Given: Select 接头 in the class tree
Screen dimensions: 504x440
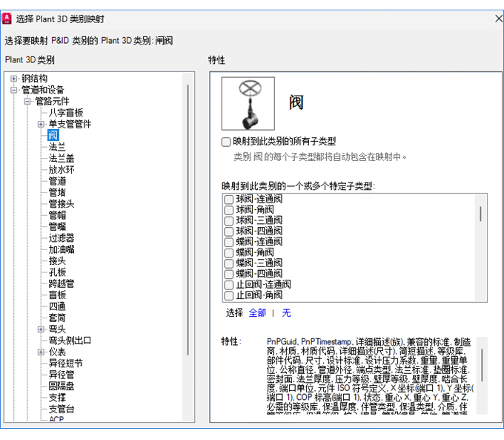Looking at the screenshot, I should pyautogui.click(x=57, y=260).
